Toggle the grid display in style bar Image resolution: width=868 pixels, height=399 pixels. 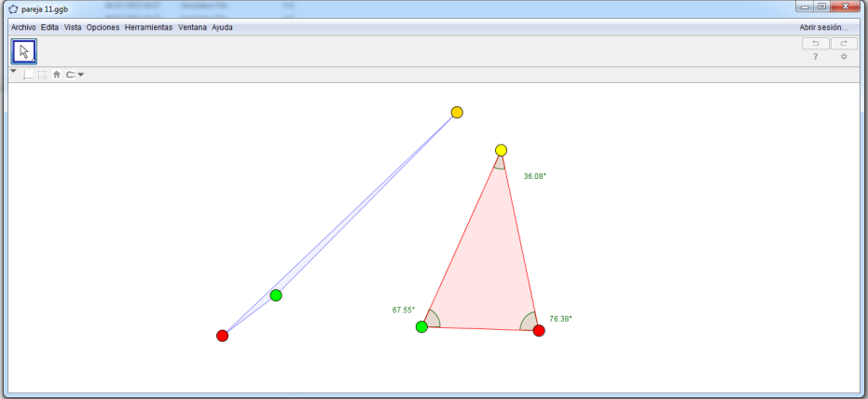(x=42, y=75)
